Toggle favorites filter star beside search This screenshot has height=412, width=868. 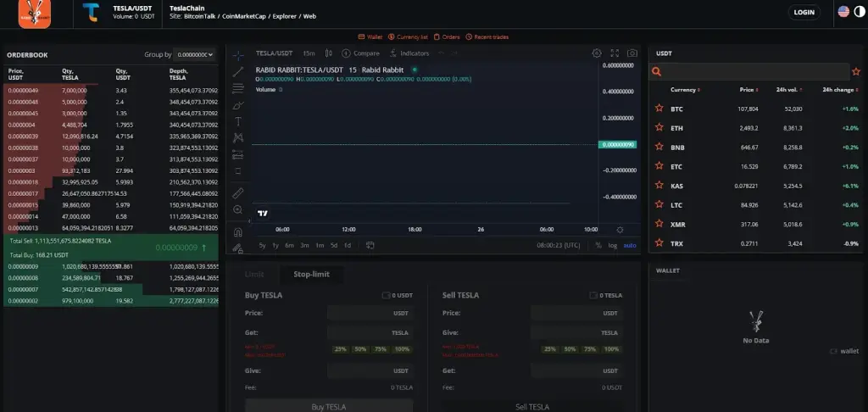click(x=856, y=72)
